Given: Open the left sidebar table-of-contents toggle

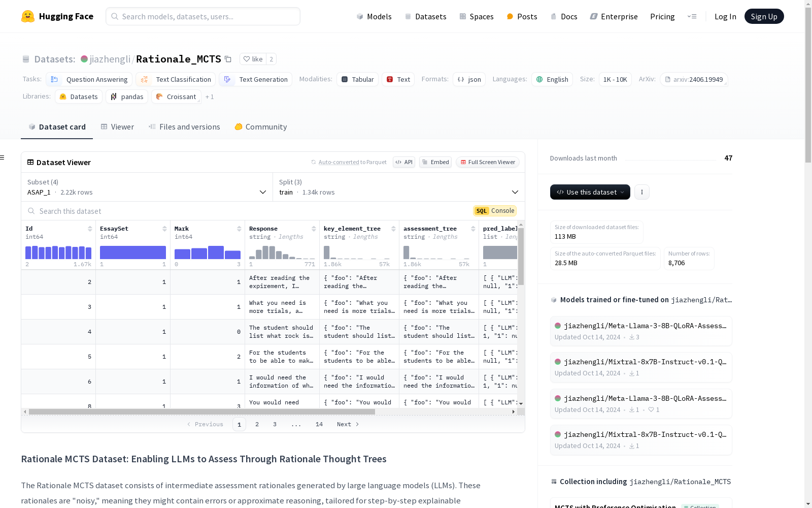Looking at the screenshot, I should 2,157.
